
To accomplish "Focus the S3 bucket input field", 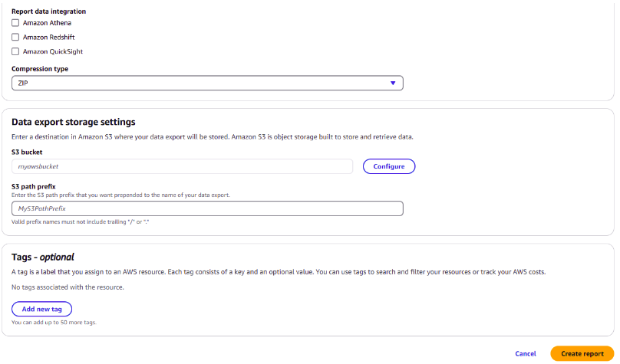I will coord(182,166).
